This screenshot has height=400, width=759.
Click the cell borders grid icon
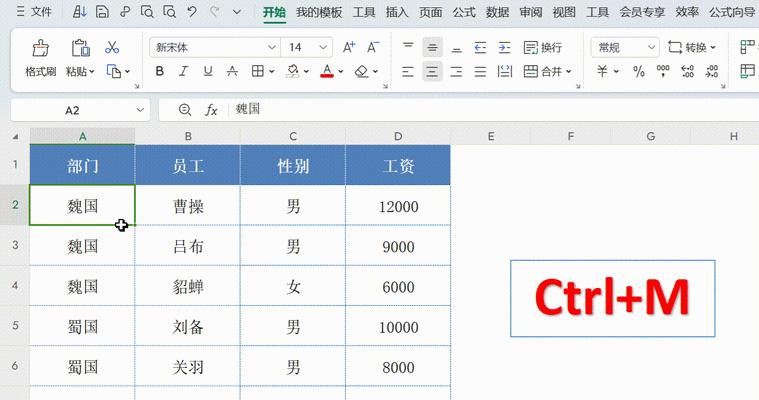click(x=258, y=72)
